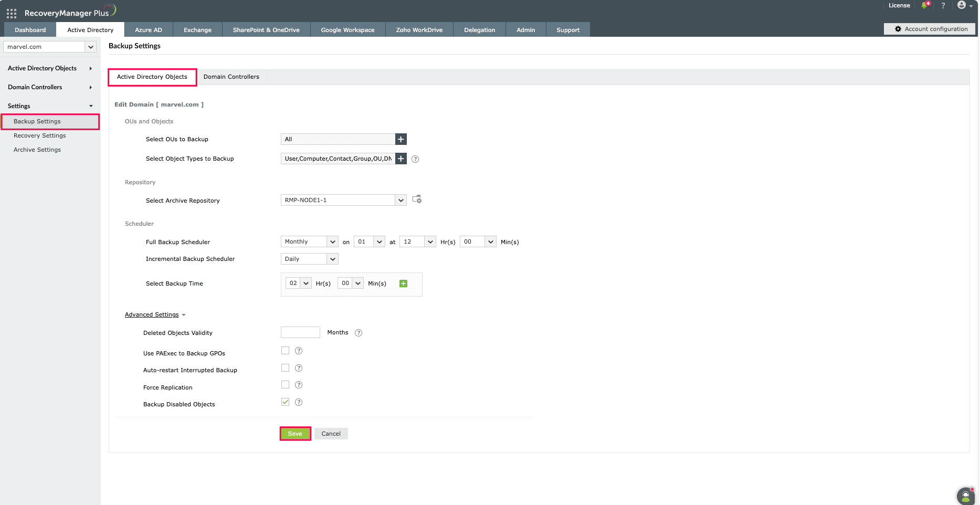Viewport: 980px width, 505px height.
Task: Enable Use PAExec to Backup GPOs checkbox
Action: [x=285, y=351]
